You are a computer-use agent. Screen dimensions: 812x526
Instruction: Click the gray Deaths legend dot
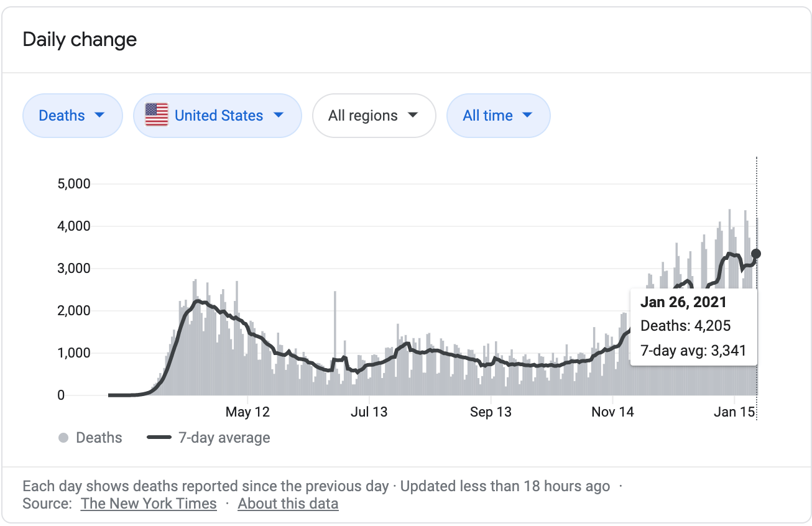click(63, 438)
